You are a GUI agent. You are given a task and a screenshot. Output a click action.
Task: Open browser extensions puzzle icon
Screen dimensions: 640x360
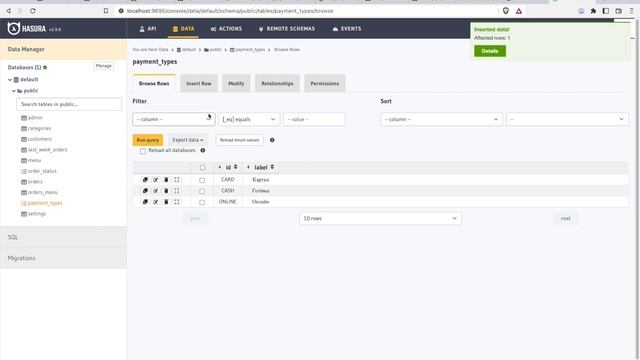point(593,11)
